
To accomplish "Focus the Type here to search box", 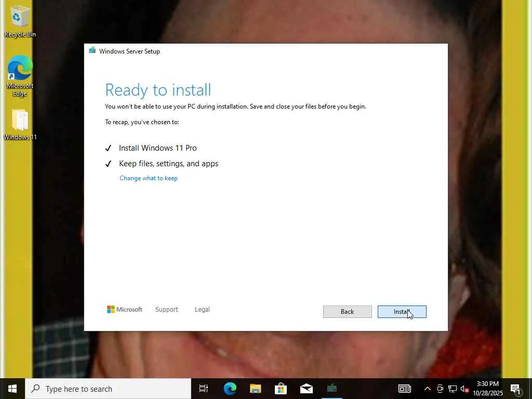I will coord(108,389).
